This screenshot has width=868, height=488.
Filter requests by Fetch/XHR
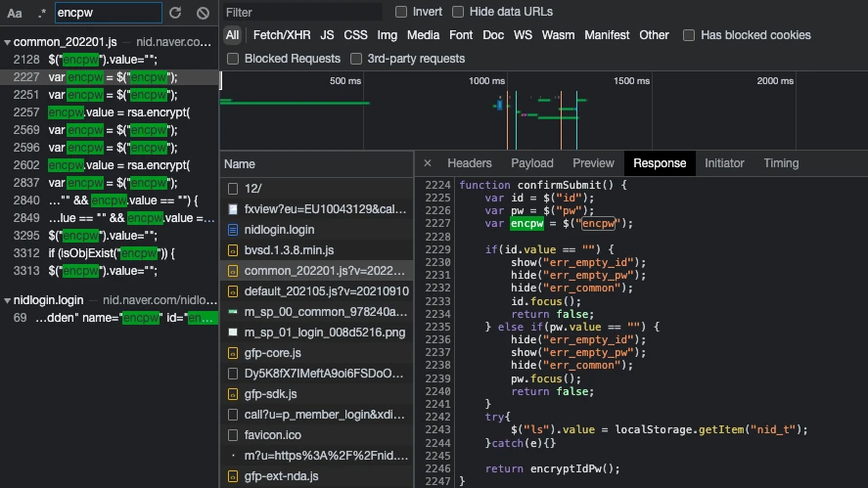tap(282, 35)
